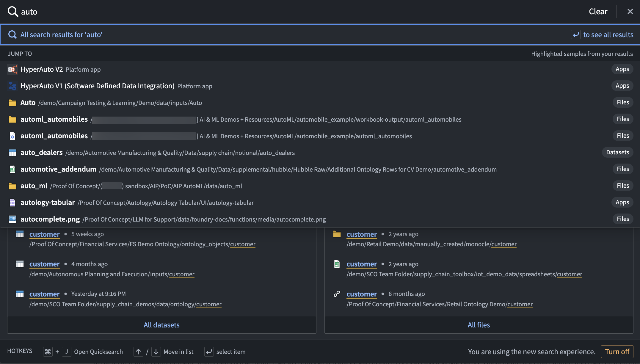Click 'Open Quicksearch' hotkey label

pos(98,352)
